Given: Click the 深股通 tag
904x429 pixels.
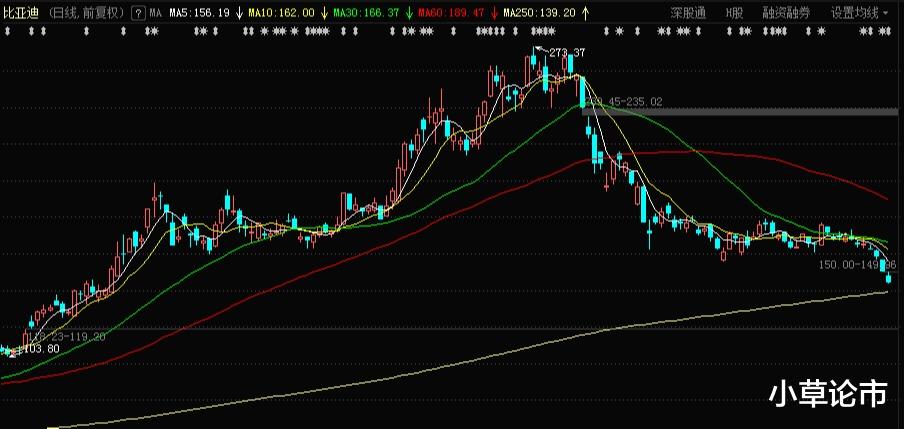Looking at the screenshot, I should [688, 13].
